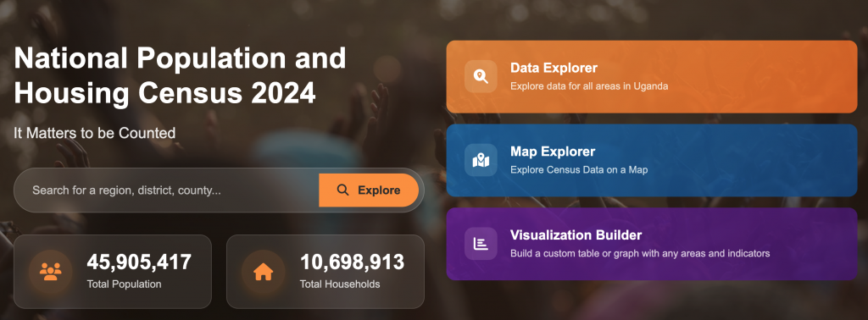Open the blue Map Explorer card
Viewport: 868px width, 320px height.
(652, 160)
